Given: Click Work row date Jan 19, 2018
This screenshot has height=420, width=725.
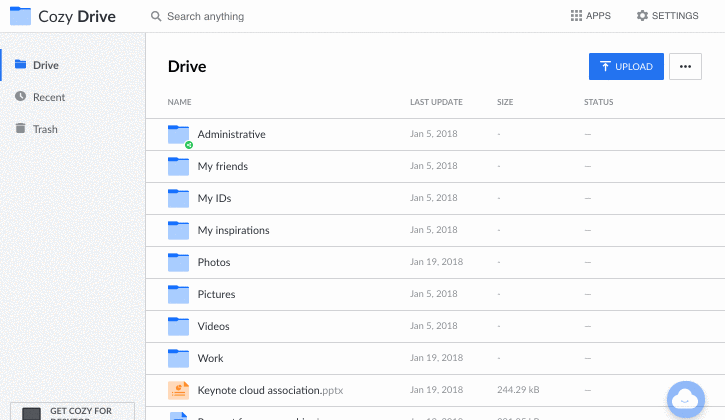Looking at the screenshot, I should tap(436, 358).
